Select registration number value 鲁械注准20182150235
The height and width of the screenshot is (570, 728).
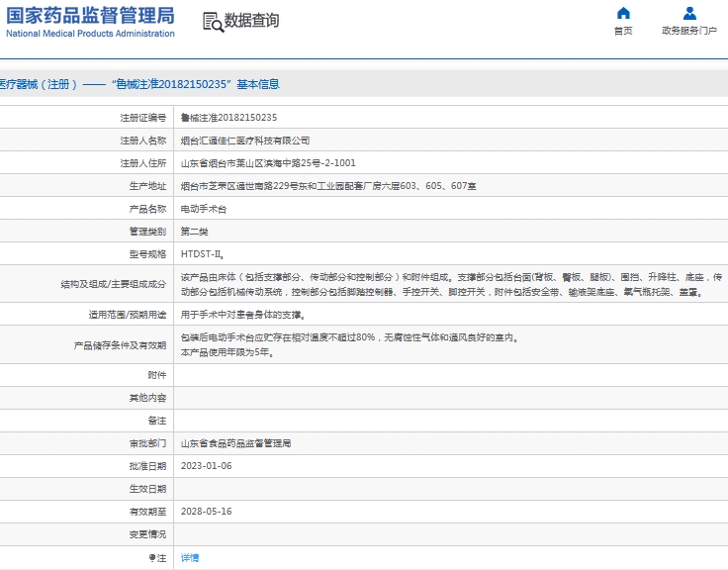[x=228, y=118]
